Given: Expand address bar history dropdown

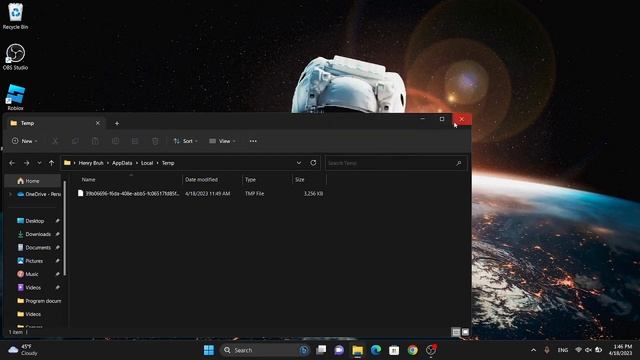Looking at the screenshot, I should coord(299,163).
